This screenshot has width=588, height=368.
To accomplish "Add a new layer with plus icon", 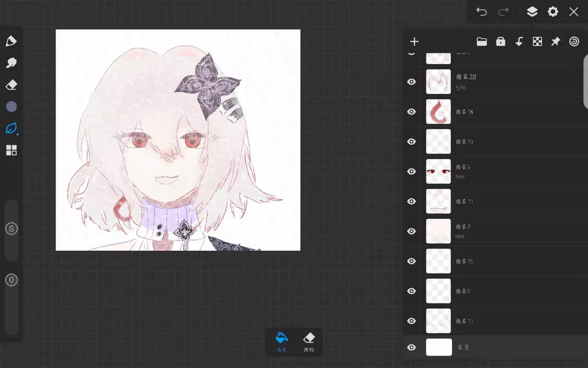I will tap(414, 42).
